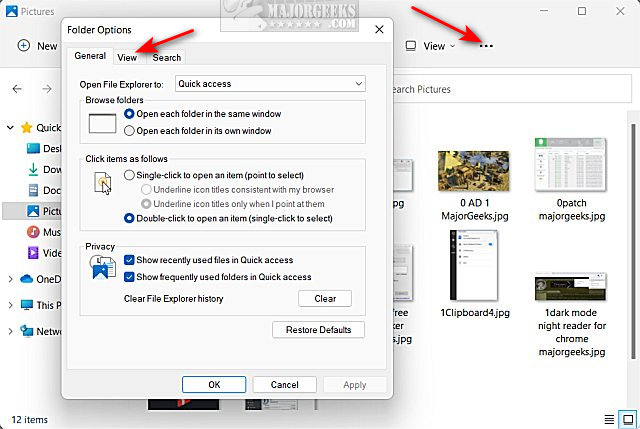Select 1dark mode night reader thumbnail
640x429 pixels.
click(571, 287)
